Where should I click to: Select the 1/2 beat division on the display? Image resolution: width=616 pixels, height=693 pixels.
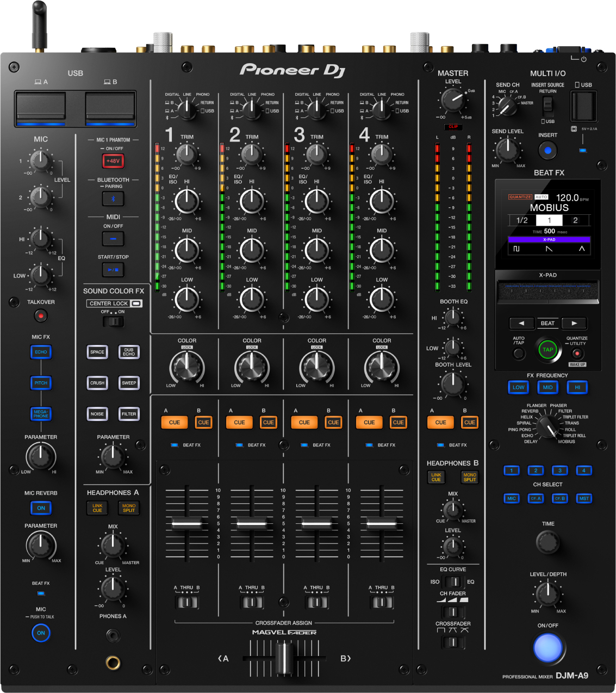coord(522,220)
